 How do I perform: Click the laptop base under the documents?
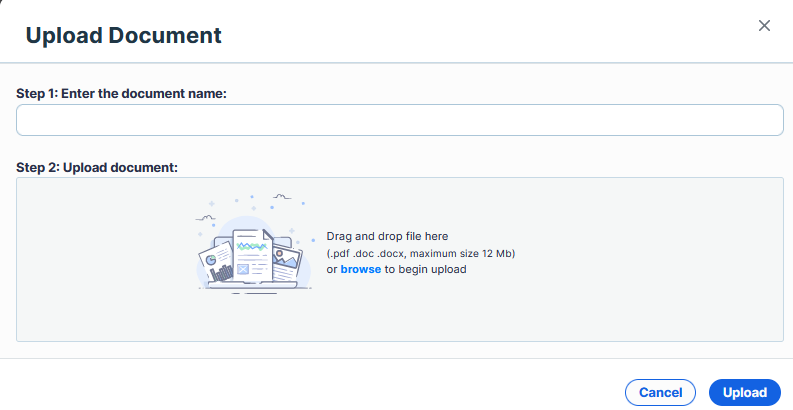253,286
